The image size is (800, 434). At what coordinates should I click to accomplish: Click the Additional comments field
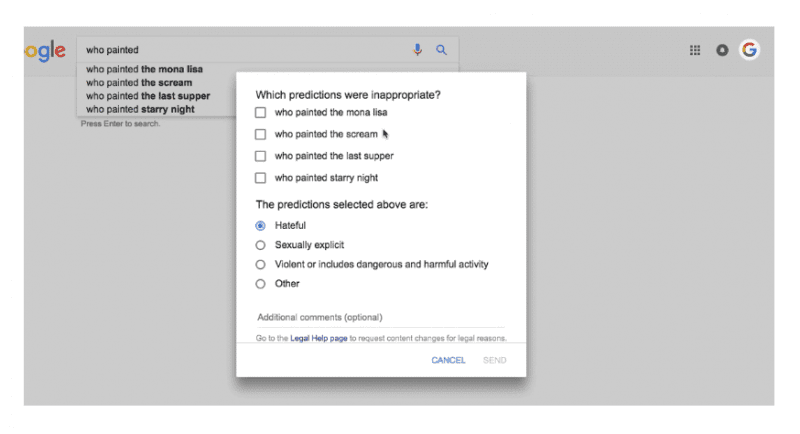tap(381, 318)
